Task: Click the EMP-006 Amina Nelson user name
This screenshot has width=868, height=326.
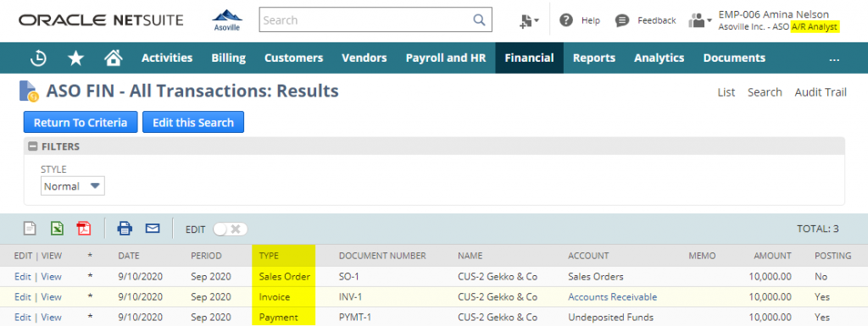Action: [773, 14]
